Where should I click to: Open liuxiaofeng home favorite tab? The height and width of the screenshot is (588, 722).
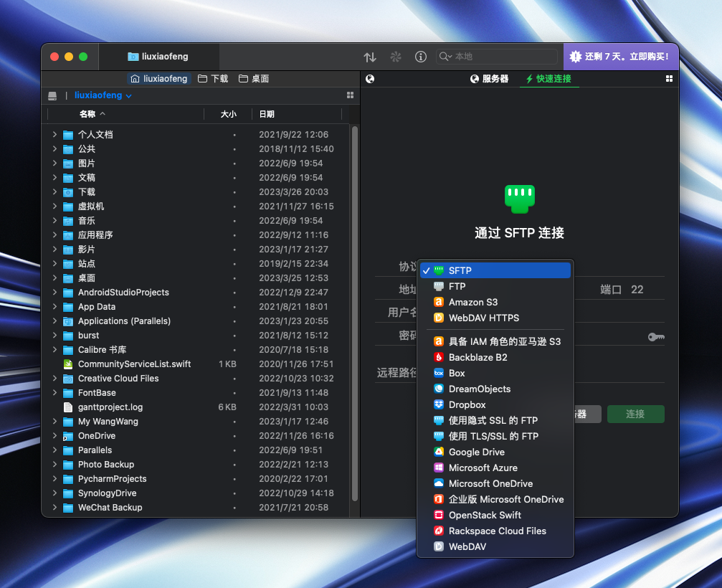pyautogui.click(x=159, y=79)
